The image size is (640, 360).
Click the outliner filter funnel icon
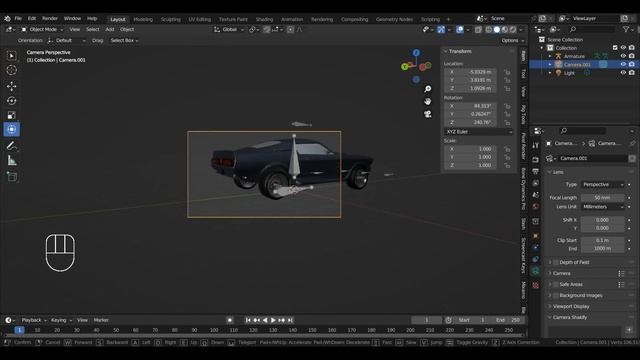[626, 29]
